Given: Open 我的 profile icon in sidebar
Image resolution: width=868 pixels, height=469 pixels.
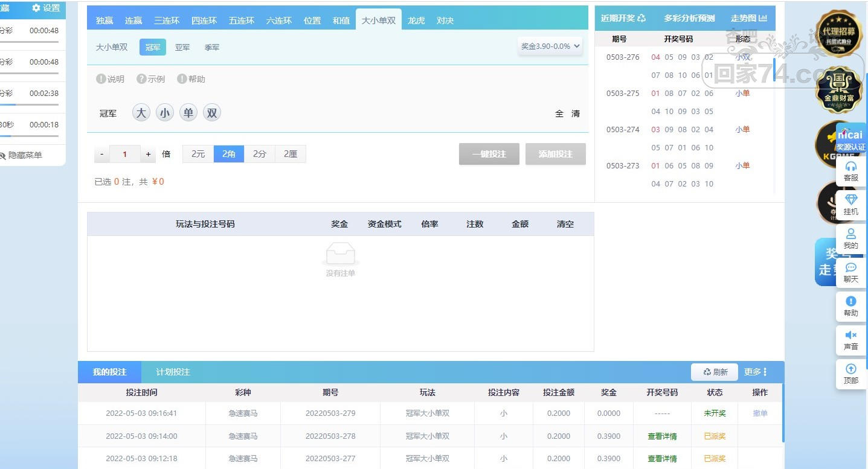Looking at the screenshot, I should 851,234.
